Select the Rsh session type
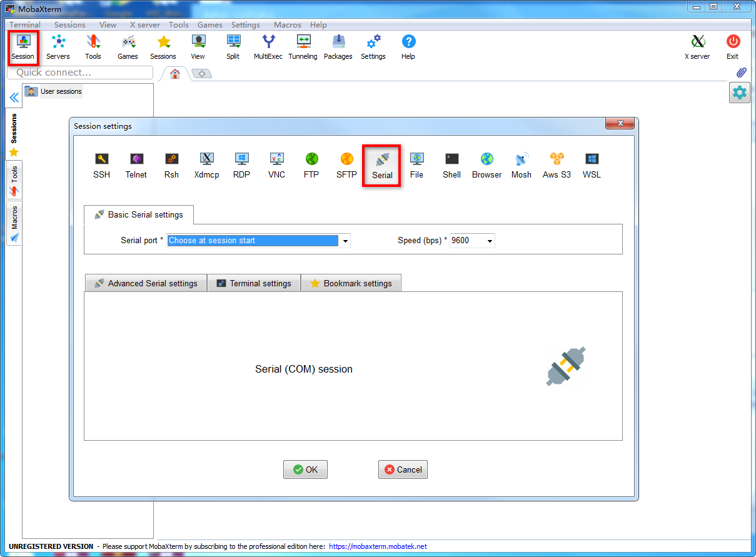Screen dimensions: 756x557 pyautogui.click(x=171, y=166)
